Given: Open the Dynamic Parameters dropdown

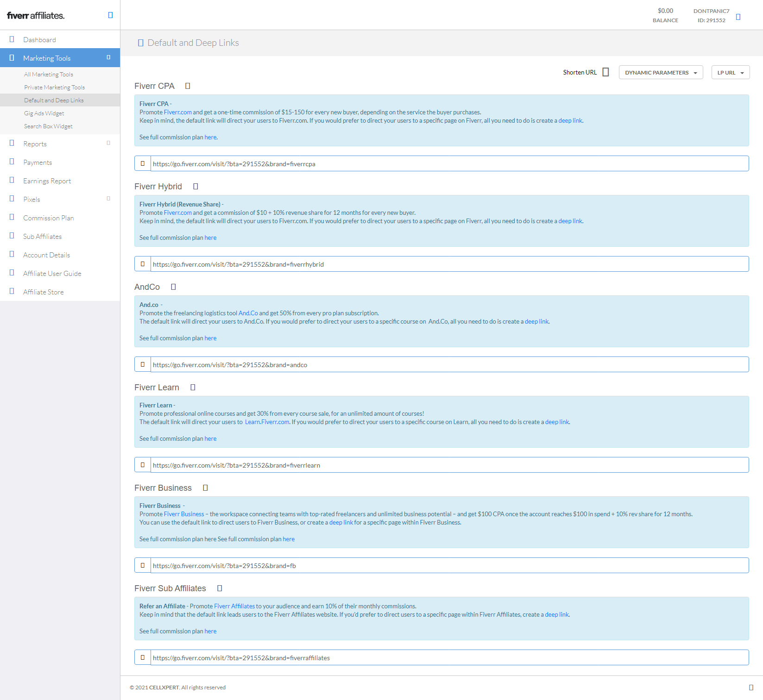Looking at the screenshot, I should (661, 73).
